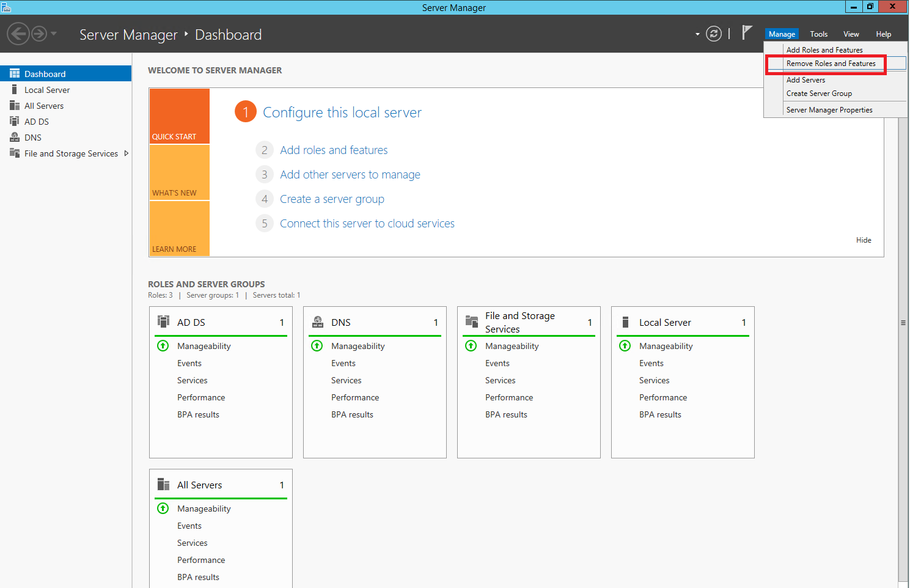Click the All Servers sidebar icon
910x588 pixels.
[15, 105]
